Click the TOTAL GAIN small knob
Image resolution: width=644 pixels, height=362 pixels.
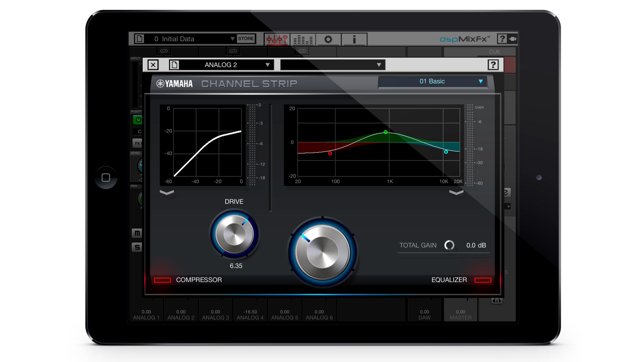coord(449,245)
